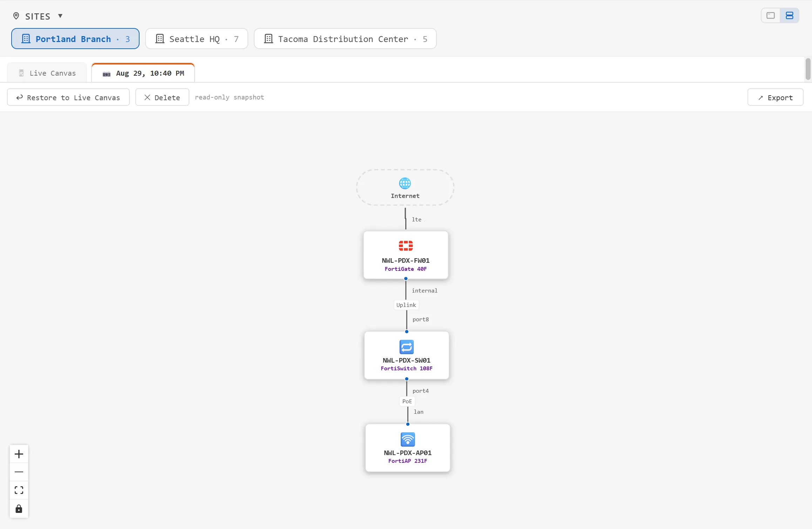Select Tacoma Distribution Center site

click(345, 39)
